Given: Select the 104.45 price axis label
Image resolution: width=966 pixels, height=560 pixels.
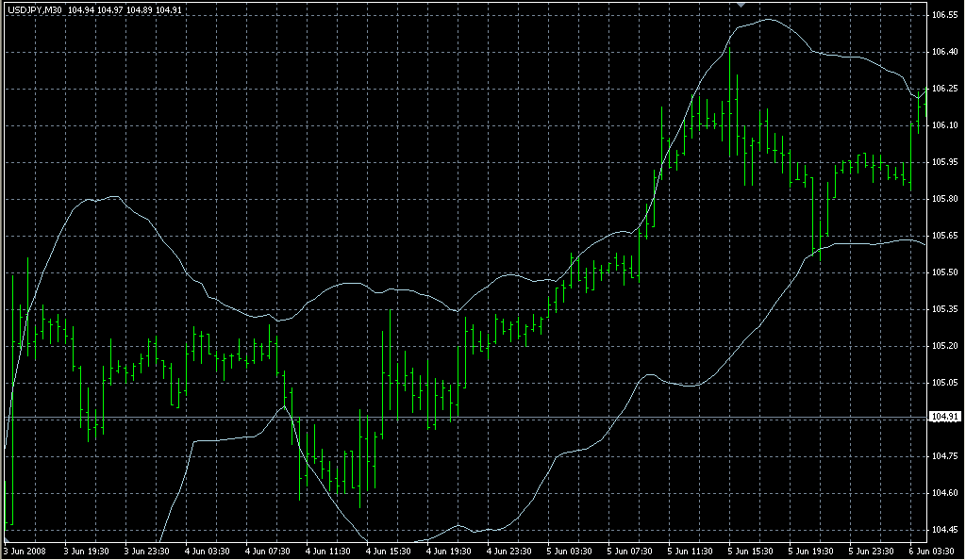Looking at the screenshot, I should pyautogui.click(x=946, y=529).
